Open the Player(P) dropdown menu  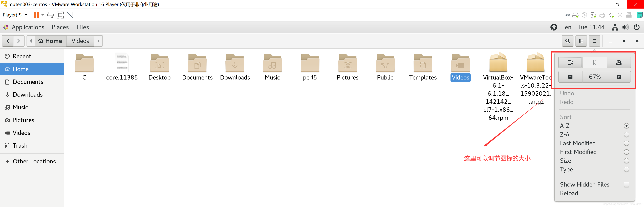15,15
